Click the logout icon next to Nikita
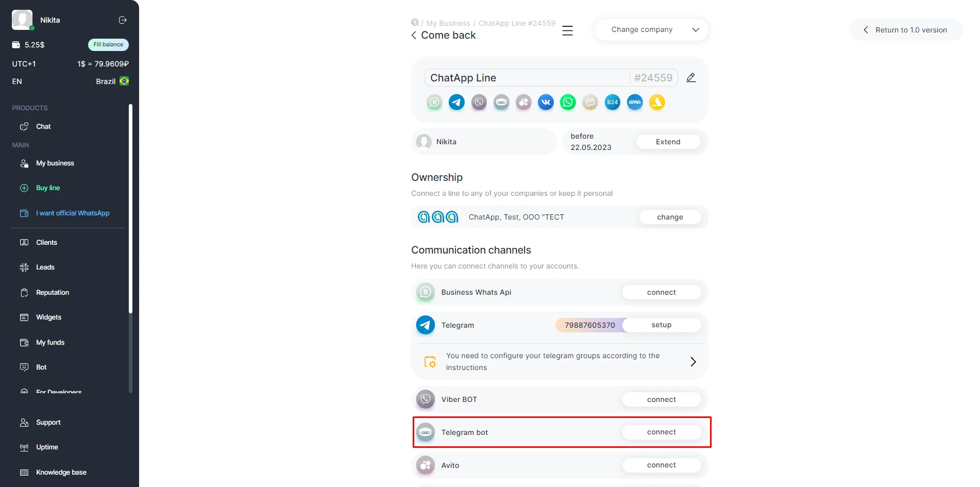 click(123, 20)
